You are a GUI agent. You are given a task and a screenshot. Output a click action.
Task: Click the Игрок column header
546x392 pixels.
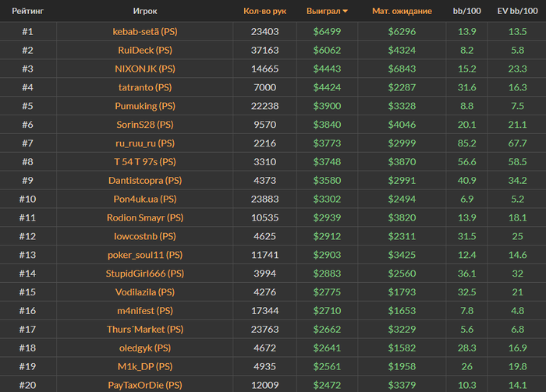point(145,12)
